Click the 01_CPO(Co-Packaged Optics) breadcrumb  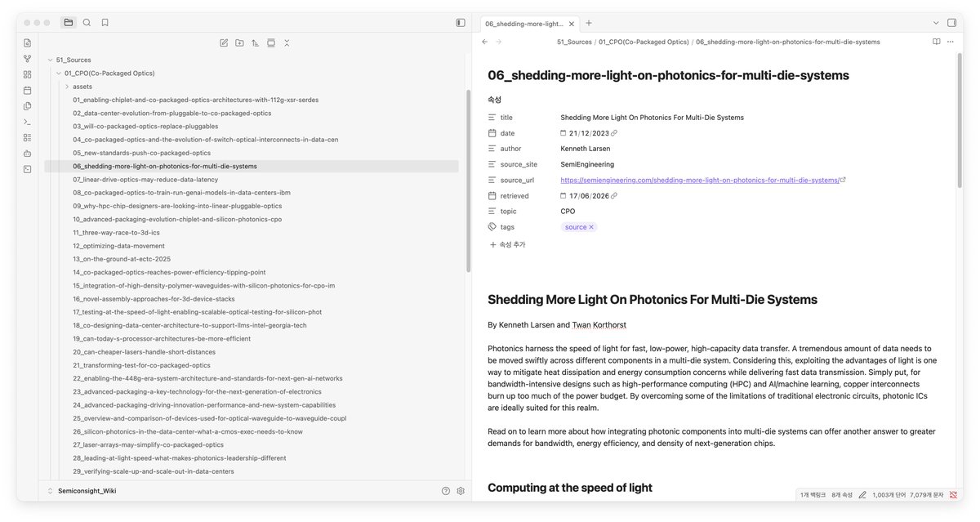pos(644,42)
